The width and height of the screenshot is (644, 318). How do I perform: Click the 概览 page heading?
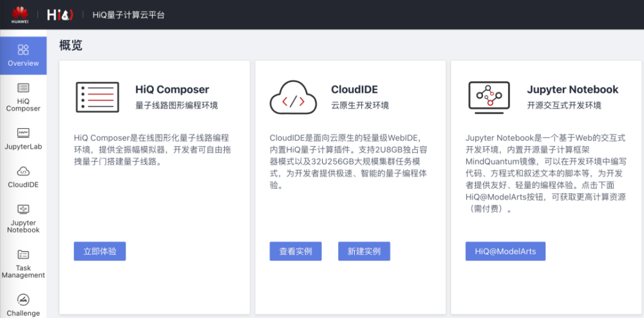click(71, 46)
